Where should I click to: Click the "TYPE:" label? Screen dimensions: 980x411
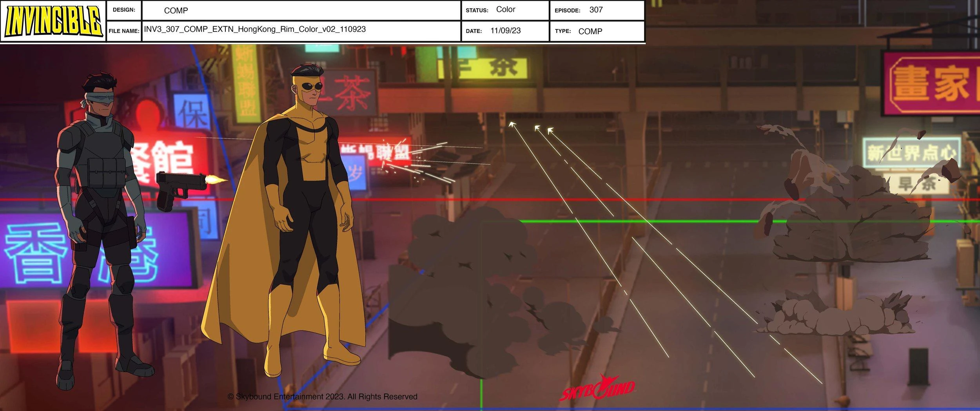563,31
